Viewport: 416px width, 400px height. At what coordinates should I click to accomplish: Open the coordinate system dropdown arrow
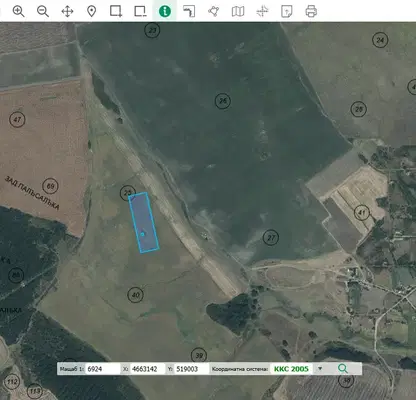click(320, 369)
